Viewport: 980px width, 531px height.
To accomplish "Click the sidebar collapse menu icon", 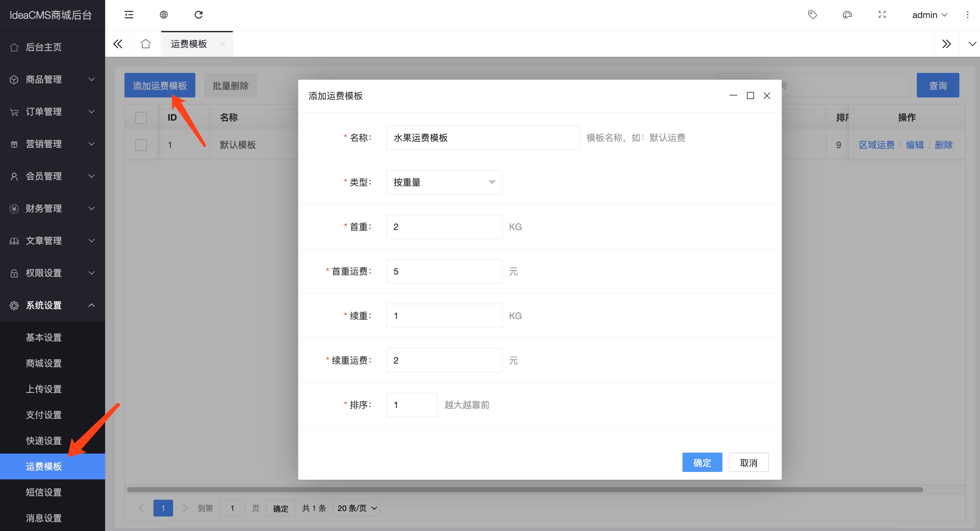I will tap(129, 15).
